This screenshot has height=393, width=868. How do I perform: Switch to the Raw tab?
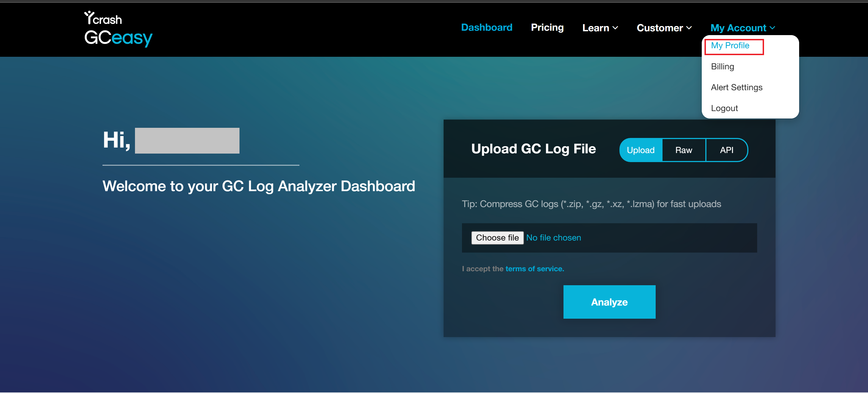coord(684,150)
